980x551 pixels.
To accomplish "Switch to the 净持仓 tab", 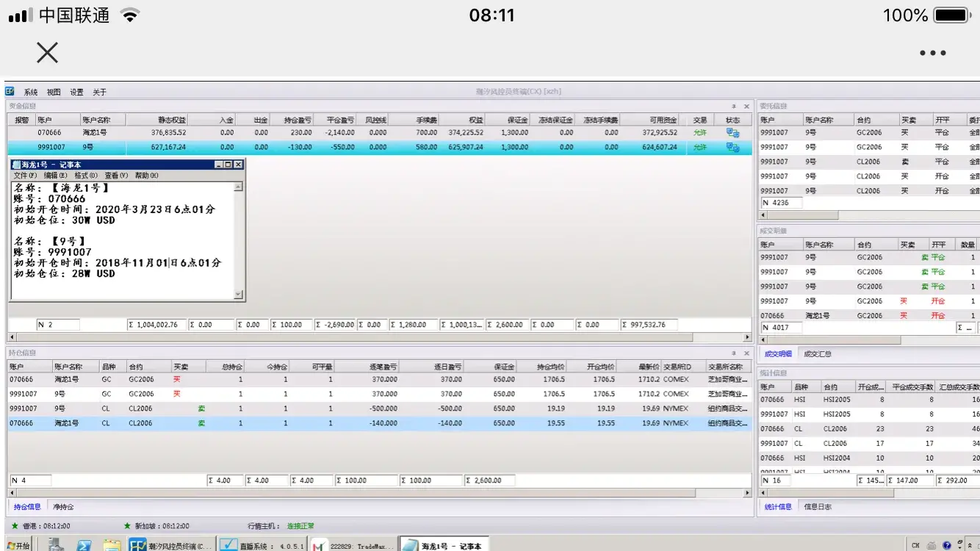I will click(x=63, y=507).
